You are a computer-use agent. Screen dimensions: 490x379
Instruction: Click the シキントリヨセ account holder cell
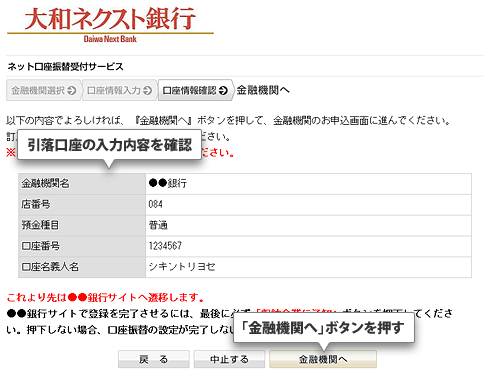point(308,267)
